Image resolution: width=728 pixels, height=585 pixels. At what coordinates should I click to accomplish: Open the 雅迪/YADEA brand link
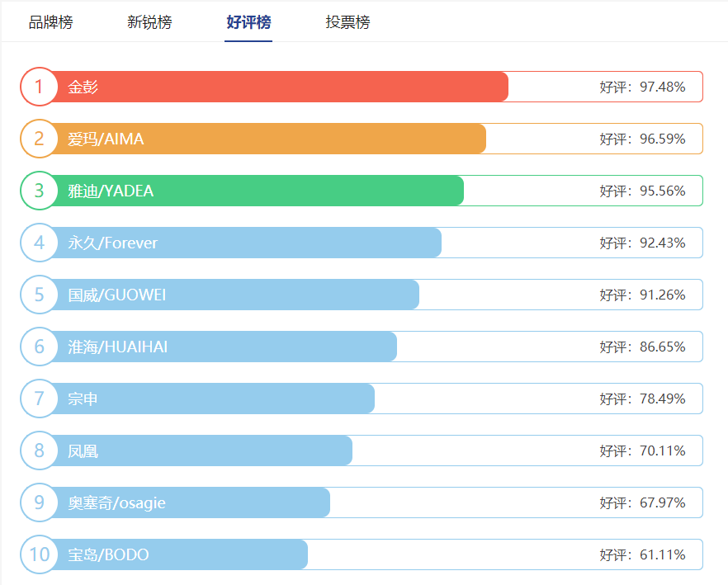[111, 191]
